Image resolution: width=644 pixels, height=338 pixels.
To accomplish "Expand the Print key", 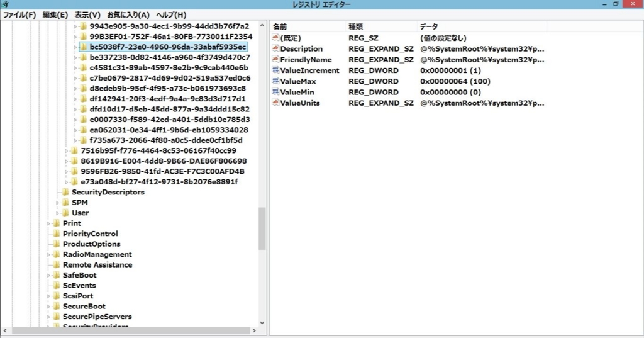I will pyautogui.click(x=48, y=223).
